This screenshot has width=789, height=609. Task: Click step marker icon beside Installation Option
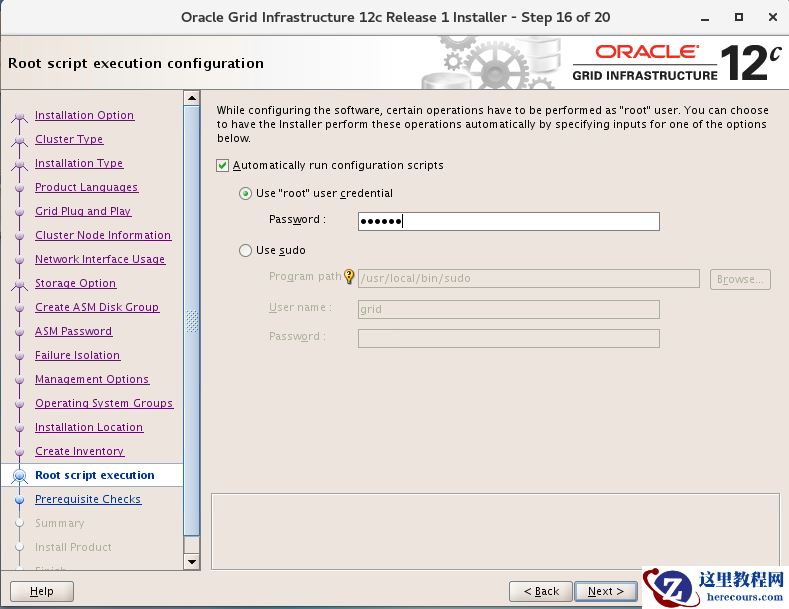click(20, 118)
